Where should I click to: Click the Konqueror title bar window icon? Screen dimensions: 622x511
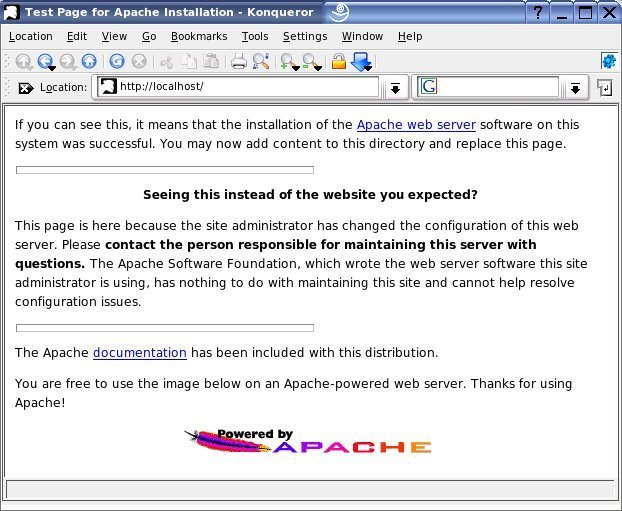12,12
